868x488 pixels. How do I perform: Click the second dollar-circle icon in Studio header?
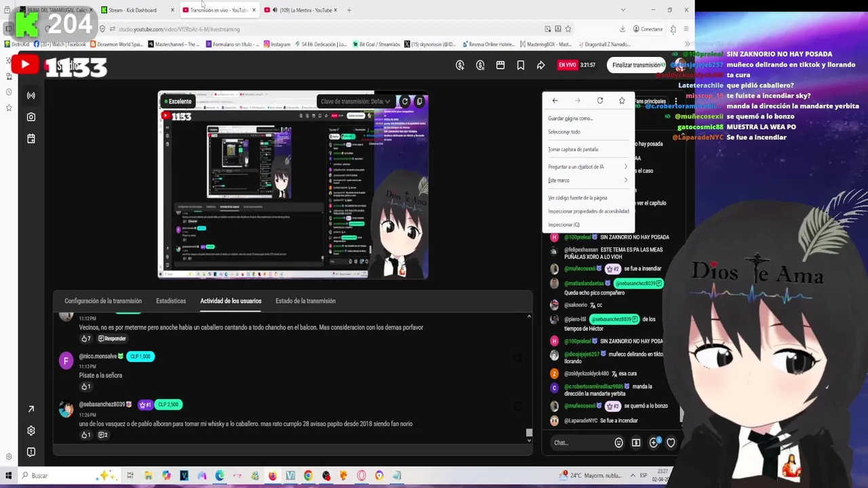[480, 65]
